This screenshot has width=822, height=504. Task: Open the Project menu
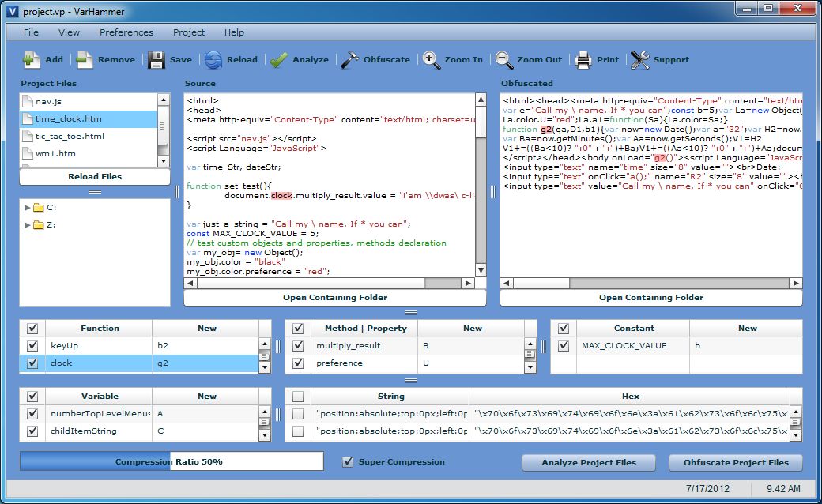click(x=189, y=32)
